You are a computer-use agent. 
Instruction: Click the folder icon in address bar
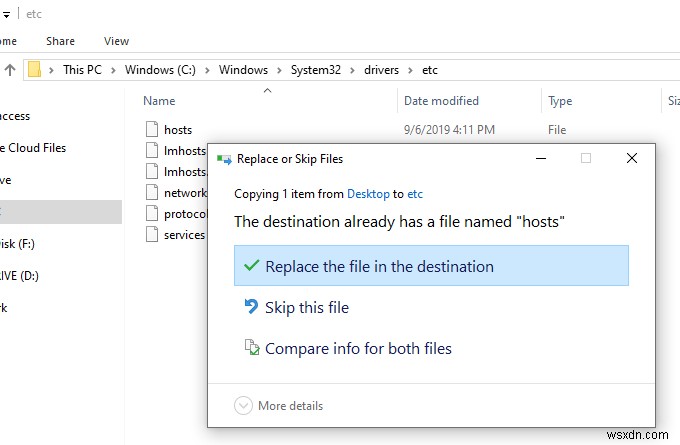(x=34, y=69)
